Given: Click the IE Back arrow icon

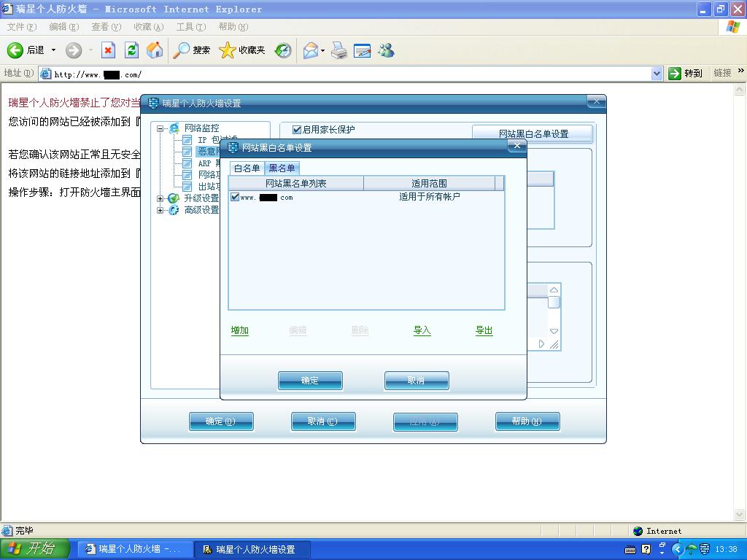Looking at the screenshot, I should (x=15, y=50).
